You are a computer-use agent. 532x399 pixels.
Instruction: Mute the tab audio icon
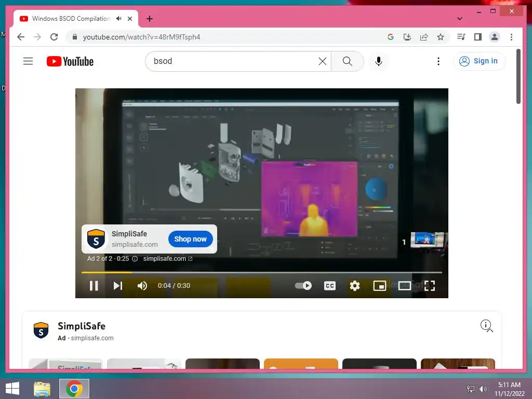pos(119,19)
